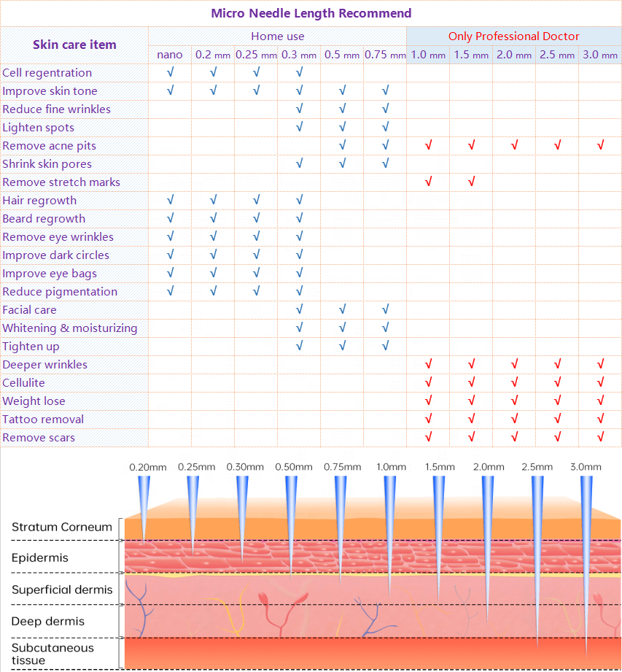Click the Subcutaneous tissue layer label
The width and height of the screenshot is (622, 672).
[53, 654]
